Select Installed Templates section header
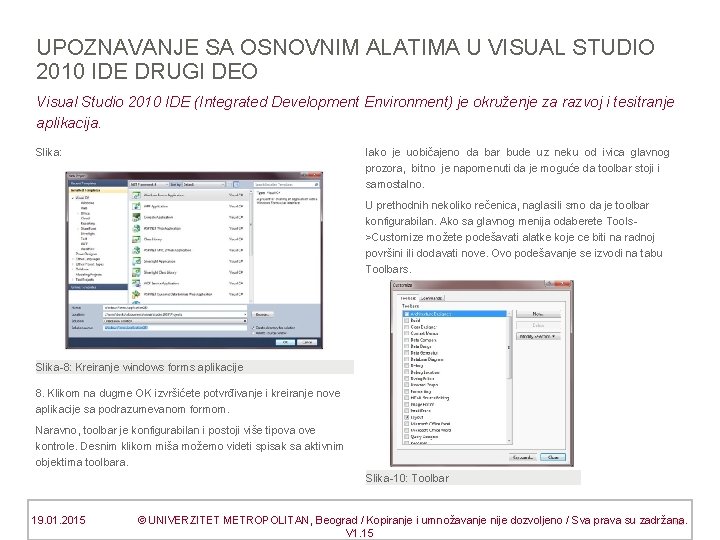The image size is (720, 540). click(x=98, y=190)
